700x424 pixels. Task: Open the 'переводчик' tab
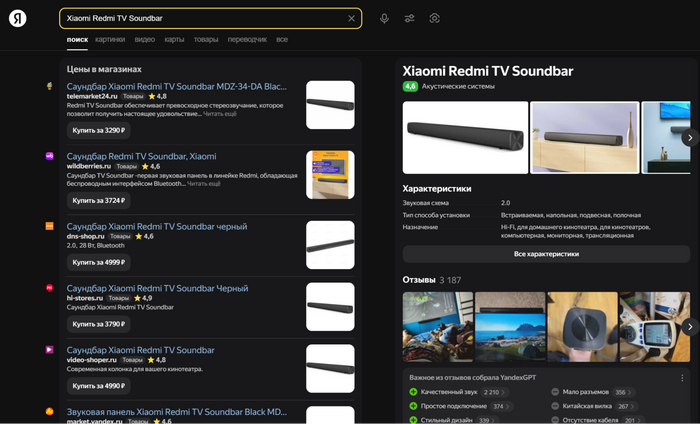click(x=247, y=39)
